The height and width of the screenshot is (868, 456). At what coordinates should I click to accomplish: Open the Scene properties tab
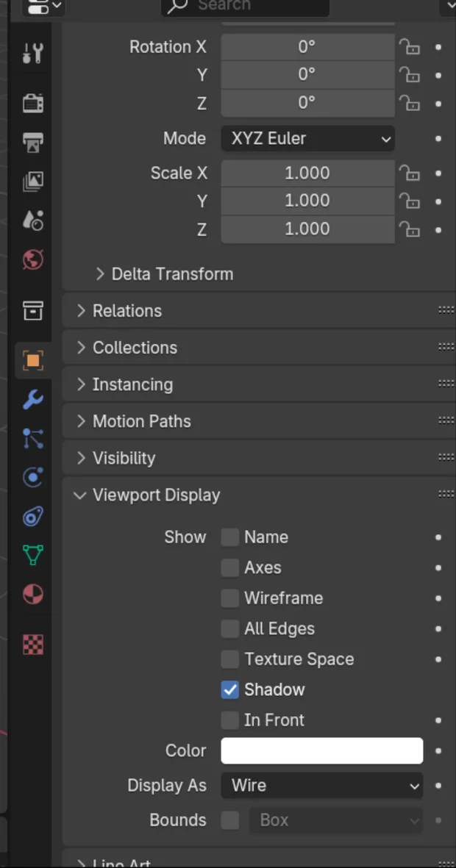(x=32, y=220)
